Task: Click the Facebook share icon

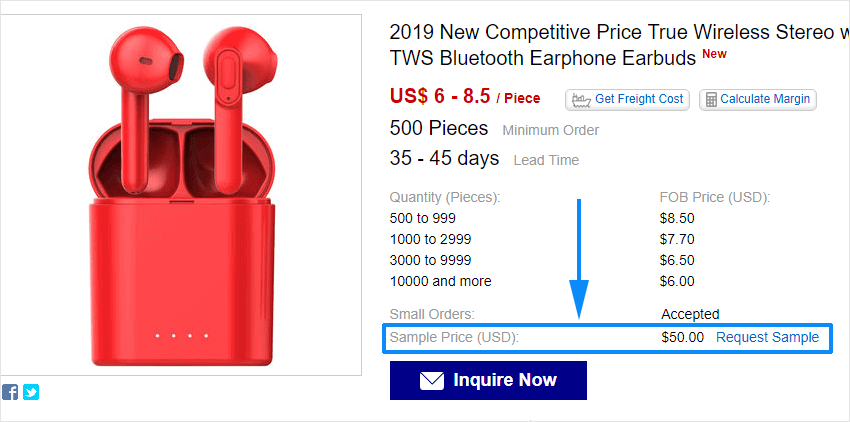Action: pos(10,392)
